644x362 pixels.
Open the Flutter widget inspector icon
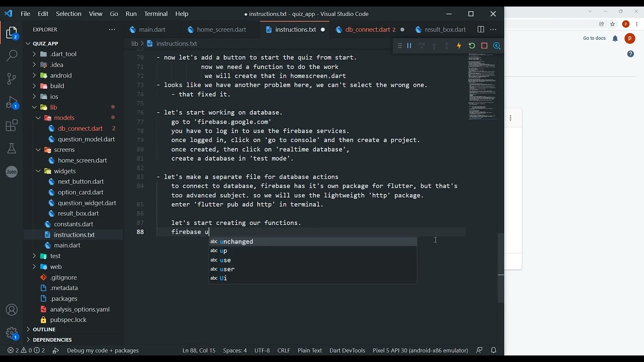pos(497,46)
